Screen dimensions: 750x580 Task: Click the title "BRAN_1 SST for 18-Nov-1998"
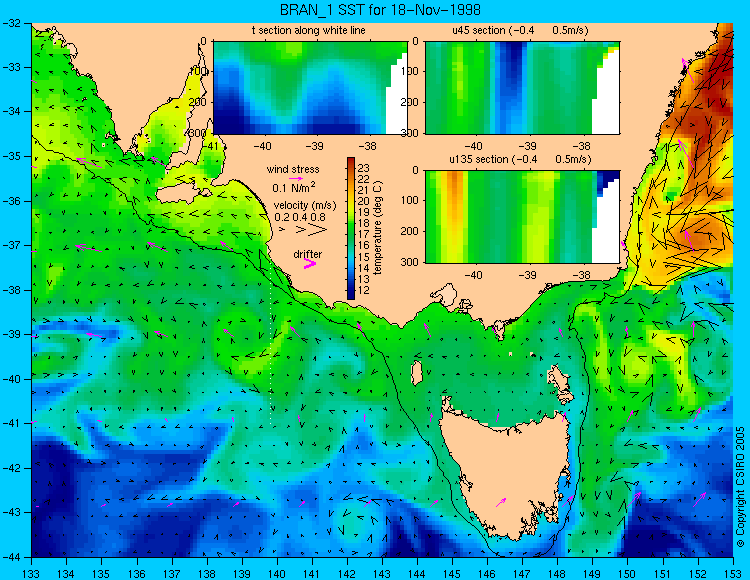coord(380,10)
